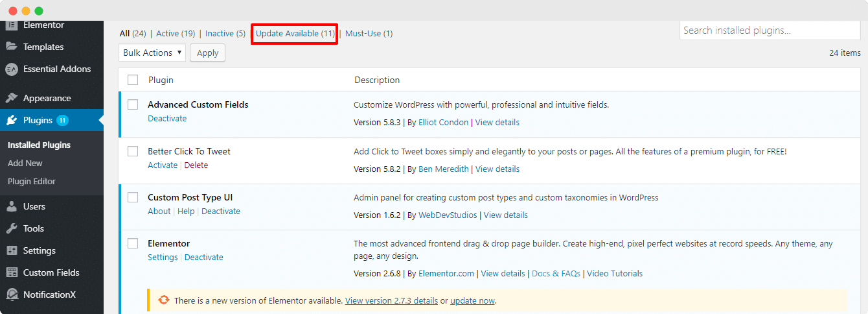Click the Users person icon

[x=11, y=206]
